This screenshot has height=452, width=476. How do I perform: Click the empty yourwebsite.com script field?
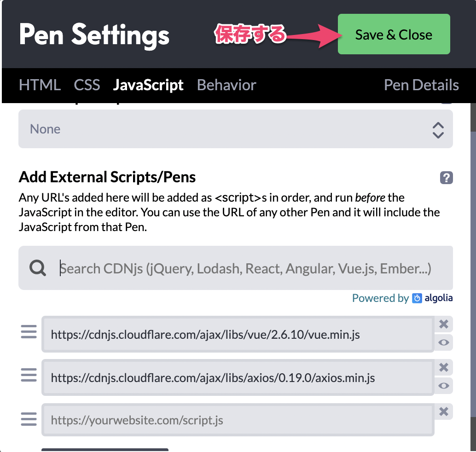pos(238,420)
